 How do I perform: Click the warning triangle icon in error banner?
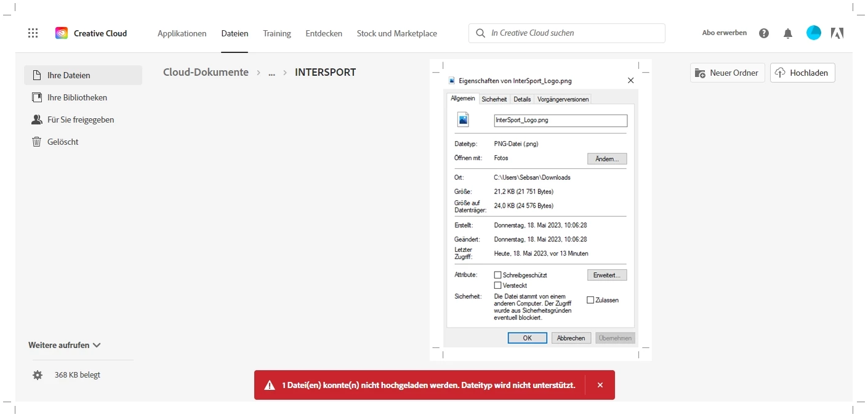270,386
